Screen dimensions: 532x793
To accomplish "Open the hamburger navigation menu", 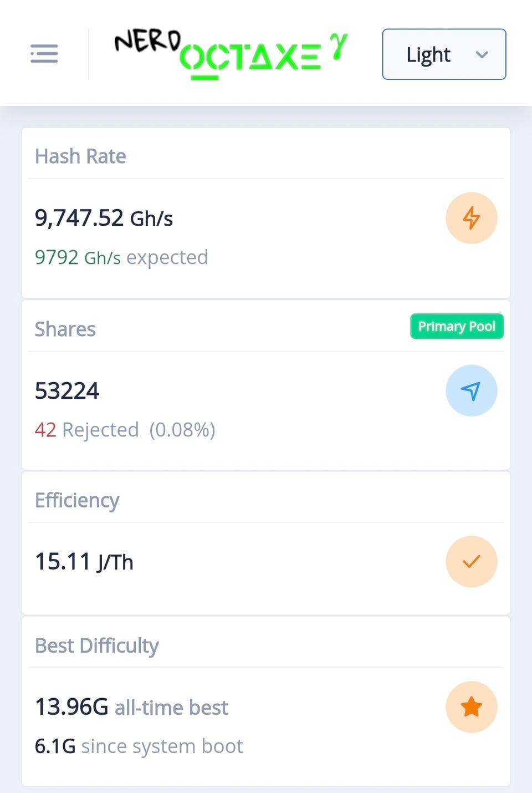I will (44, 54).
